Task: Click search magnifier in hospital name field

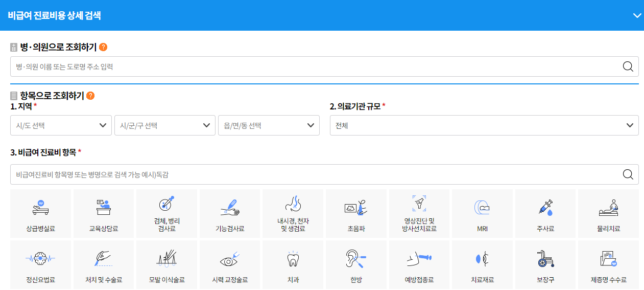Action: click(628, 66)
